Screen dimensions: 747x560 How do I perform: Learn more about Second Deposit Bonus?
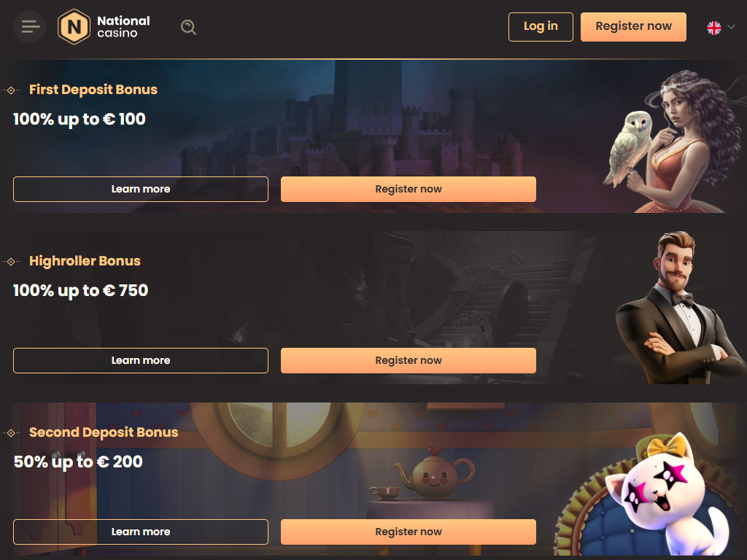coord(141,532)
